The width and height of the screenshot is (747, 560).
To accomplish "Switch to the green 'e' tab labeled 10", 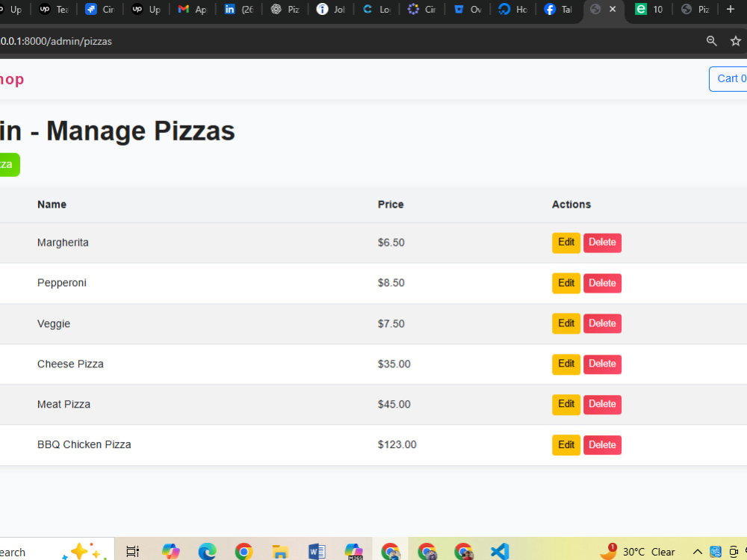I will pyautogui.click(x=649, y=9).
